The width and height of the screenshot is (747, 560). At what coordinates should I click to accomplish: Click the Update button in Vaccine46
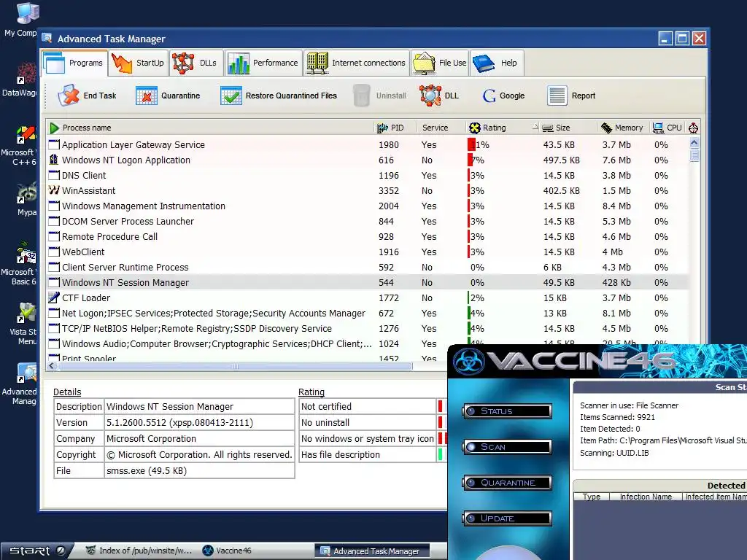[x=507, y=518]
